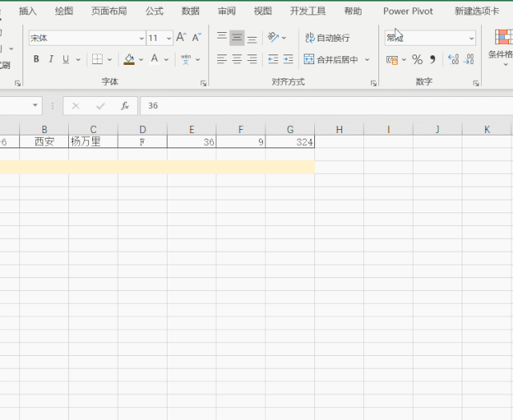
Task: Toggle underline formatting
Action: (x=66, y=59)
